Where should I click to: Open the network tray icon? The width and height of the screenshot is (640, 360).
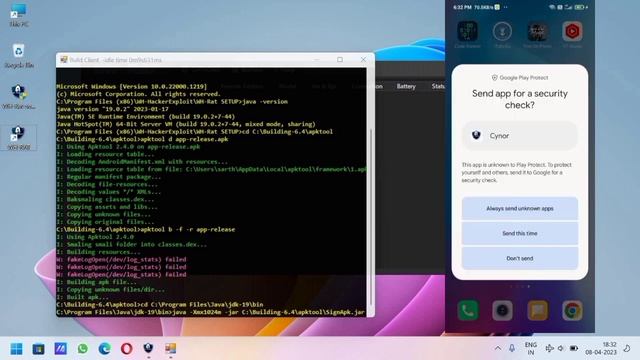[x=549, y=348]
